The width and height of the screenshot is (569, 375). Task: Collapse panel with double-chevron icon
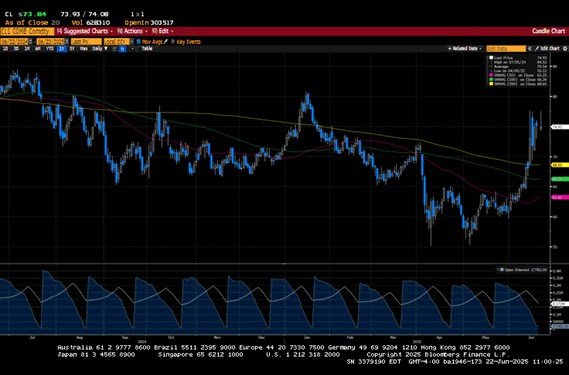[530, 49]
